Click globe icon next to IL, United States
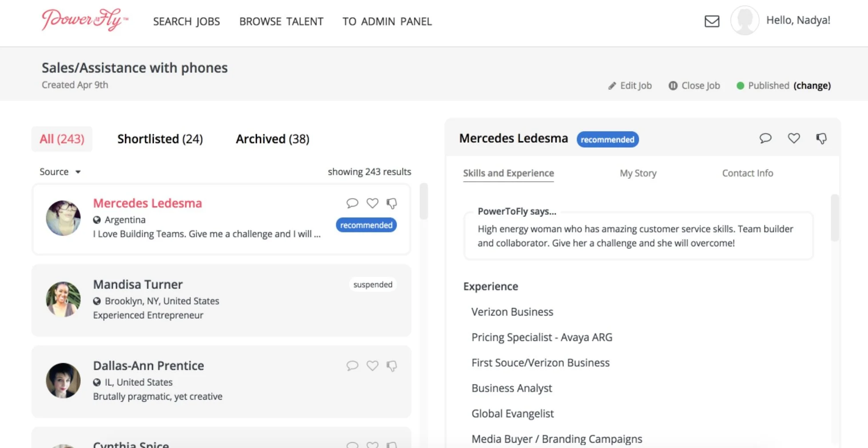868x448 pixels. point(97,383)
